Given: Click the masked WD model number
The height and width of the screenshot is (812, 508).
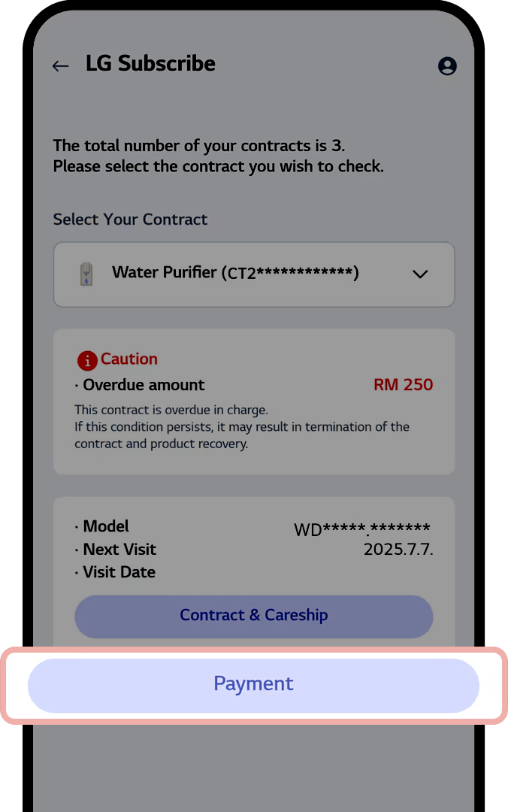Looking at the screenshot, I should 362,529.
